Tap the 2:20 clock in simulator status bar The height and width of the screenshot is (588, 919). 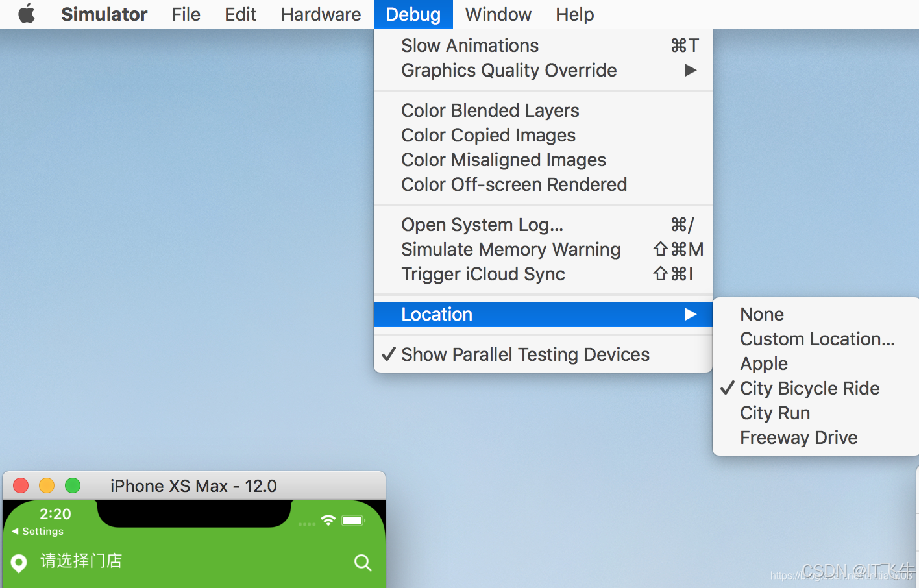point(55,514)
